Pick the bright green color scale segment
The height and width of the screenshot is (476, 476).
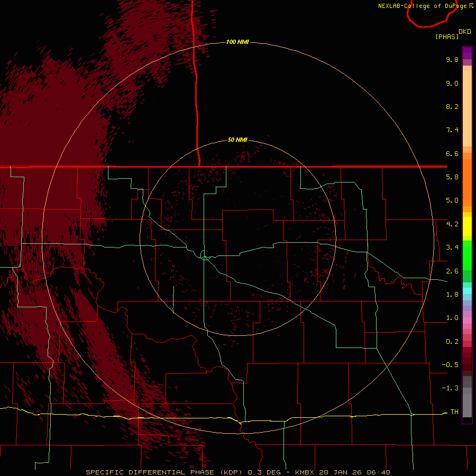pos(467,255)
